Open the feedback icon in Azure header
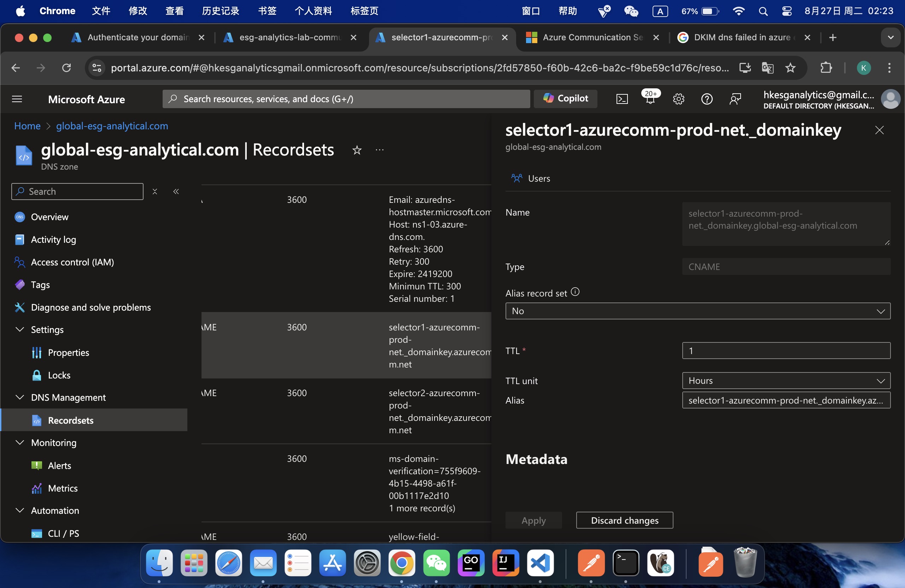This screenshot has width=905, height=588. (x=735, y=99)
